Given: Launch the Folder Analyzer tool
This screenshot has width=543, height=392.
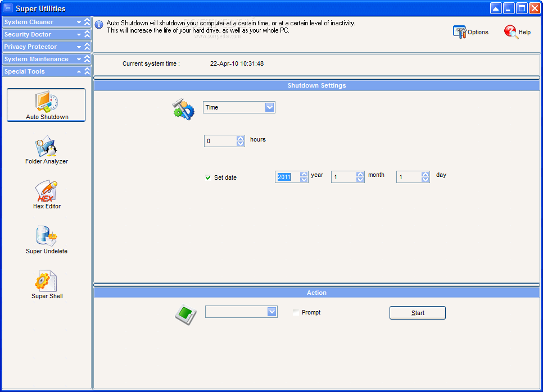Looking at the screenshot, I should pos(47,150).
